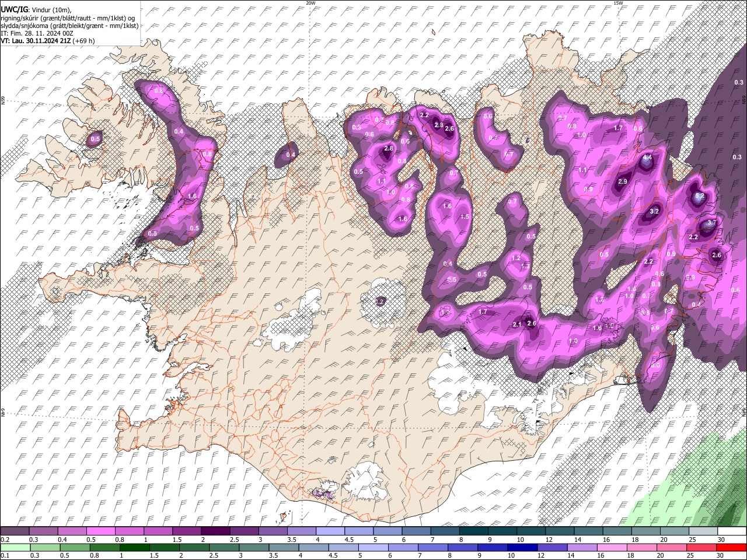Viewport: 747px width, 560px height.
Task: Click purple legend swatch between 0.2 and 0.3
Action: pyautogui.click(x=15, y=531)
